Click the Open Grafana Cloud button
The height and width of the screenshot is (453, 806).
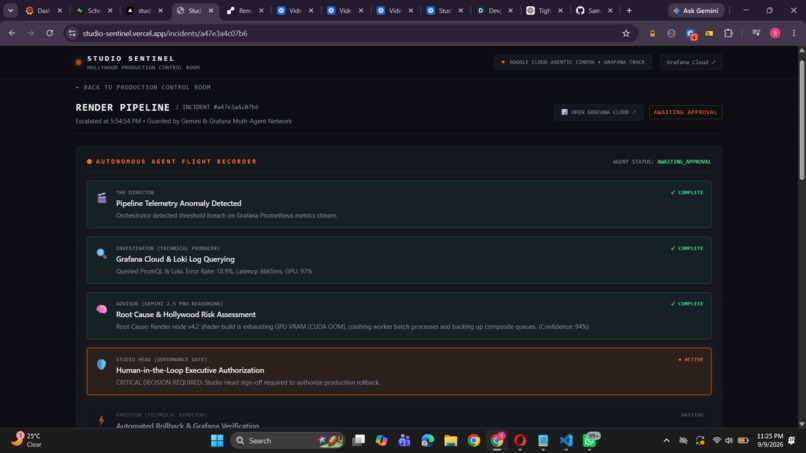pos(598,112)
